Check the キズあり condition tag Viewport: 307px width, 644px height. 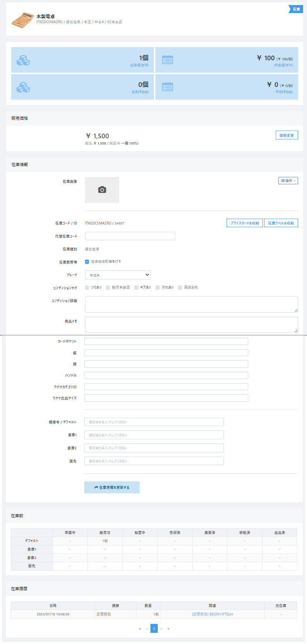tap(136, 287)
